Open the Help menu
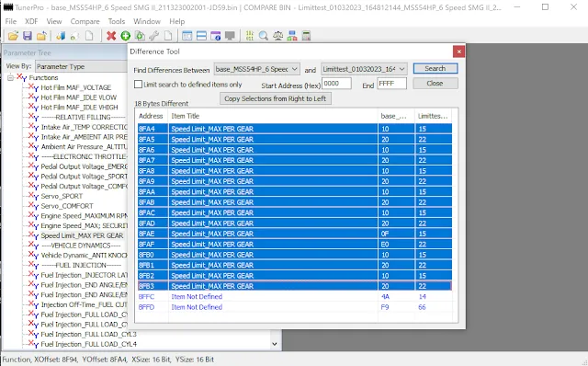 point(176,21)
